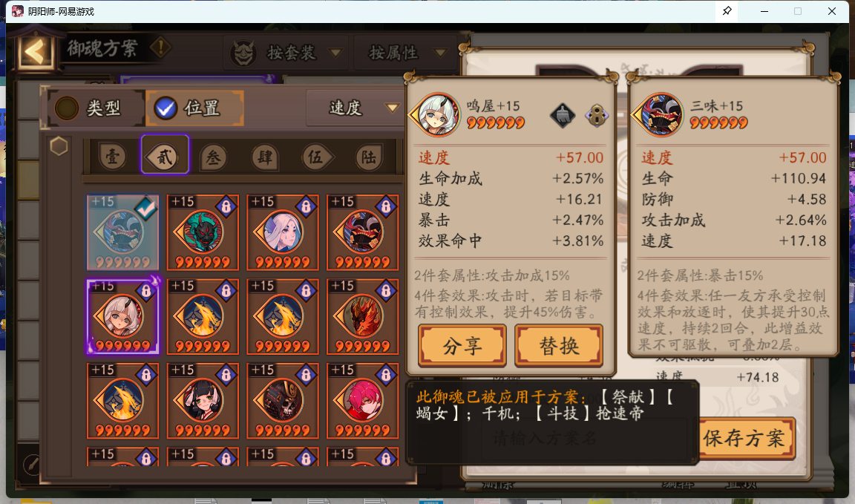855x504 pixels.
Task: Click the 保存方案 button
Action: (x=744, y=438)
